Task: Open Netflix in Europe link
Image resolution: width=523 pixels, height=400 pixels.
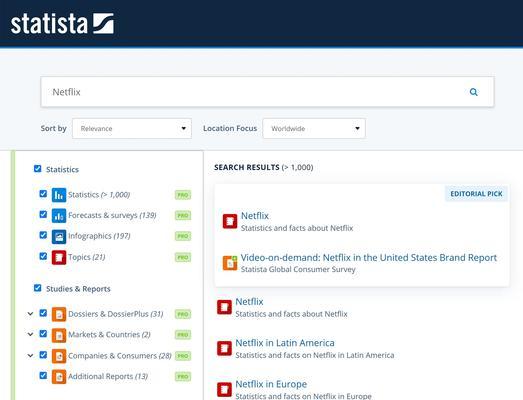Action: [271, 384]
